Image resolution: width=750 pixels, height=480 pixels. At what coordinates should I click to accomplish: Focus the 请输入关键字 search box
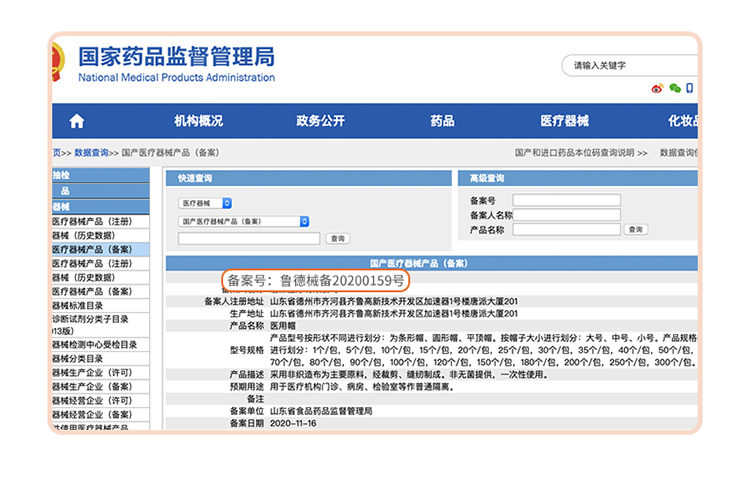(630, 65)
